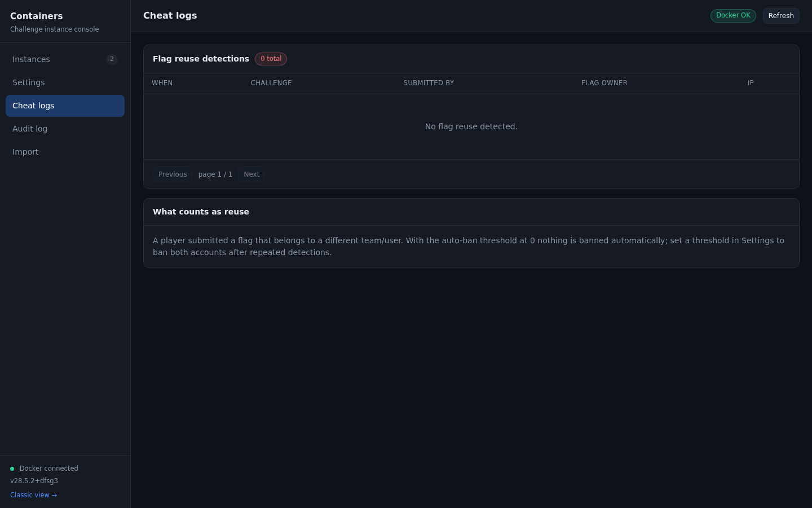This screenshot has height=508, width=812.
Task: Click the Refresh button
Action: 781,16
